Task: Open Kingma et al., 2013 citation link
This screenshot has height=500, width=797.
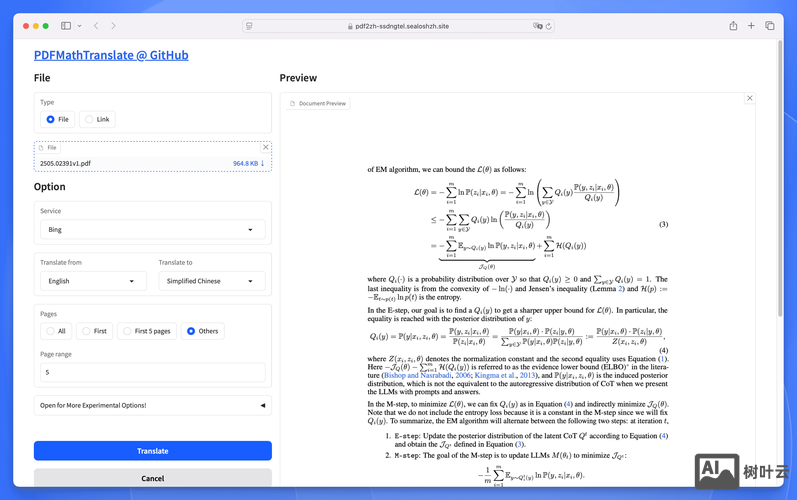Action: (x=505, y=376)
